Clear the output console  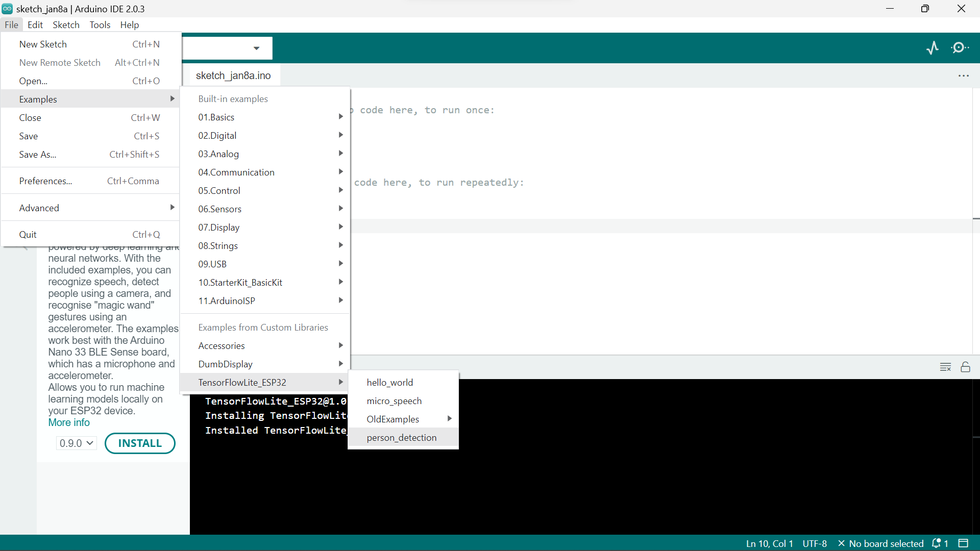click(x=945, y=367)
